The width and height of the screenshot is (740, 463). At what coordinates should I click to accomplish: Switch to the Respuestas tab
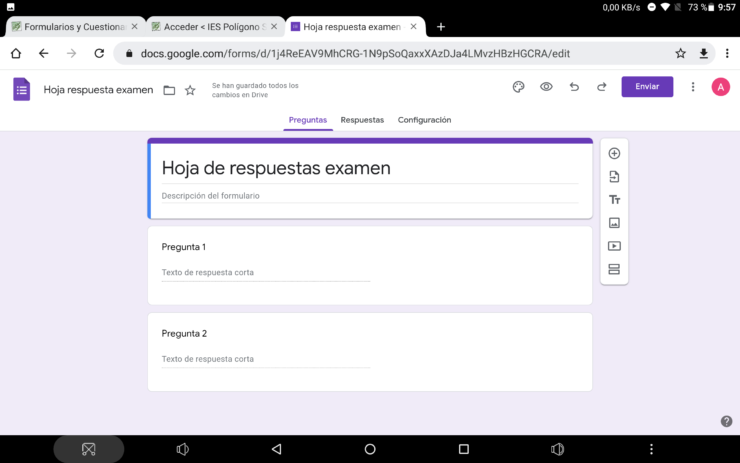[x=362, y=120]
